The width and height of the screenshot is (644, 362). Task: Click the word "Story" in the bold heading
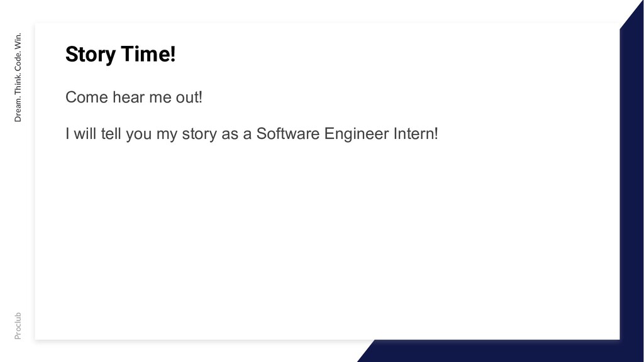pyautogui.click(x=91, y=55)
